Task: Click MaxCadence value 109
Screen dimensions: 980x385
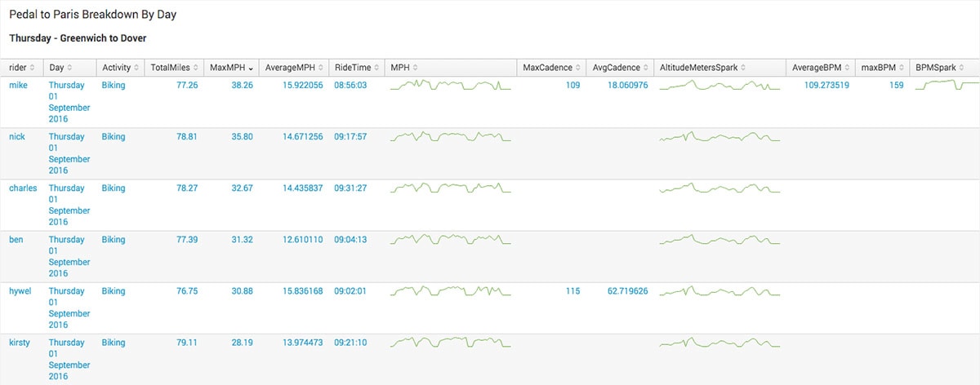Action: (x=572, y=85)
